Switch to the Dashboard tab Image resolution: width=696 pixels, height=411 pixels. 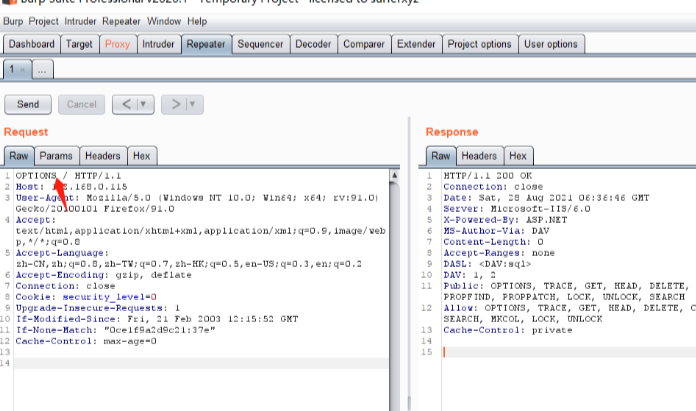tap(32, 44)
